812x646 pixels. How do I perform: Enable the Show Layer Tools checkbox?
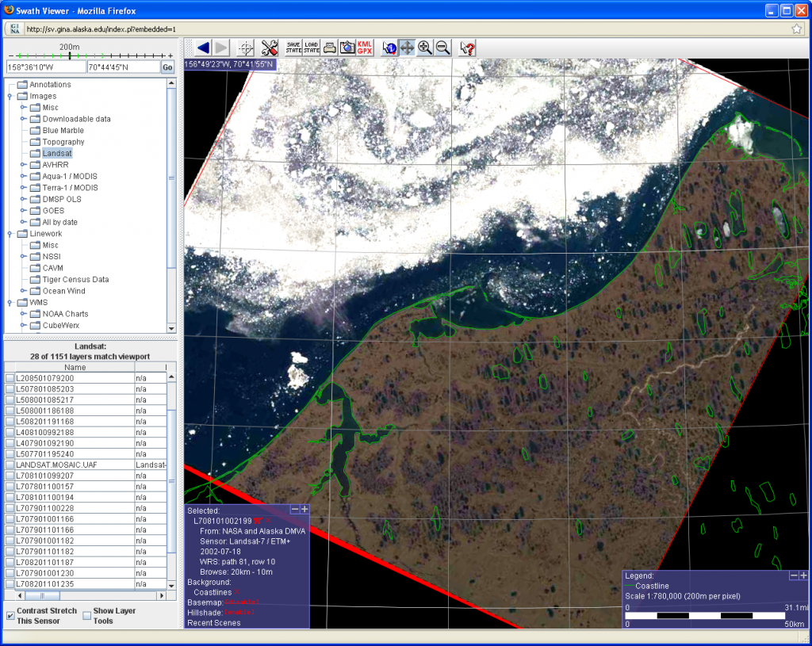pos(87,615)
